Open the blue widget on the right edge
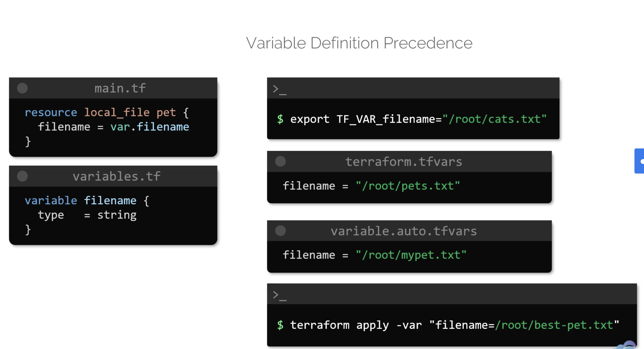The image size is (644, 349). [x=640, y=161]
